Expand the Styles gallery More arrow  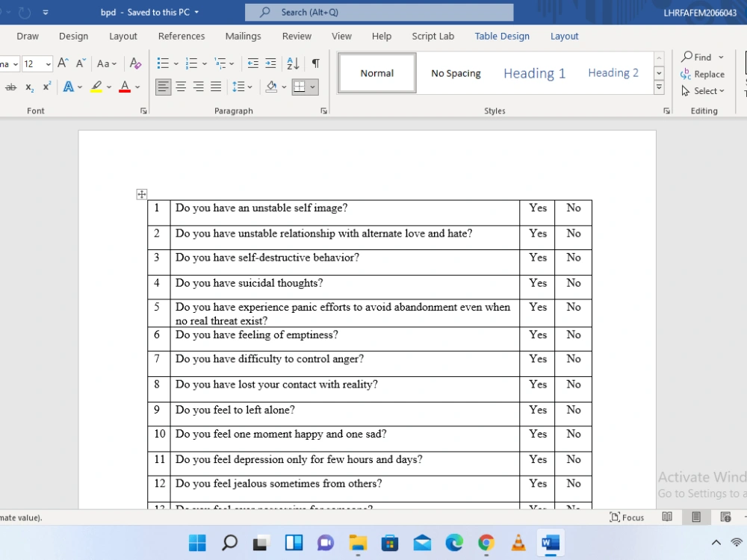[660, 87]
